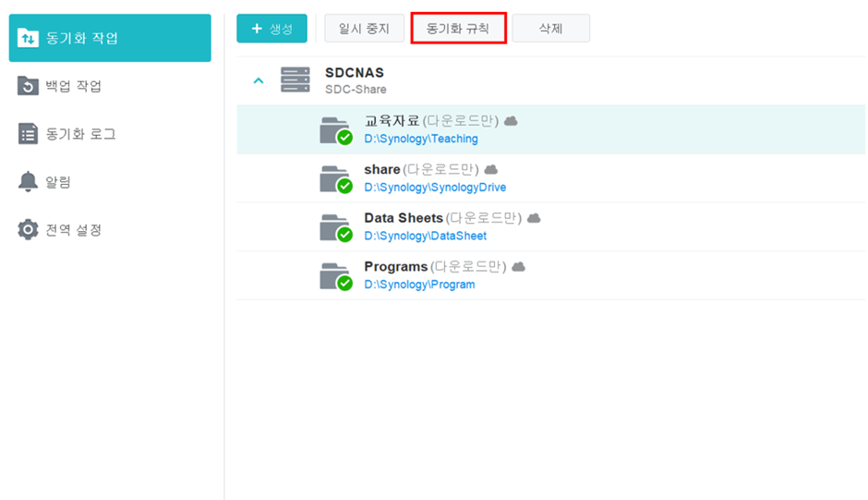Click the cloud icon beside share task
The image size is (868, 500).
(x=491, y=169)
